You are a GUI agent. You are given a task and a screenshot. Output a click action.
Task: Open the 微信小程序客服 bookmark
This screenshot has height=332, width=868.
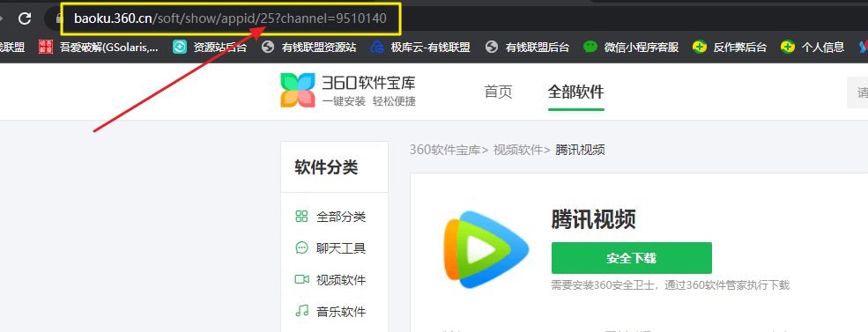click(631, 48)
